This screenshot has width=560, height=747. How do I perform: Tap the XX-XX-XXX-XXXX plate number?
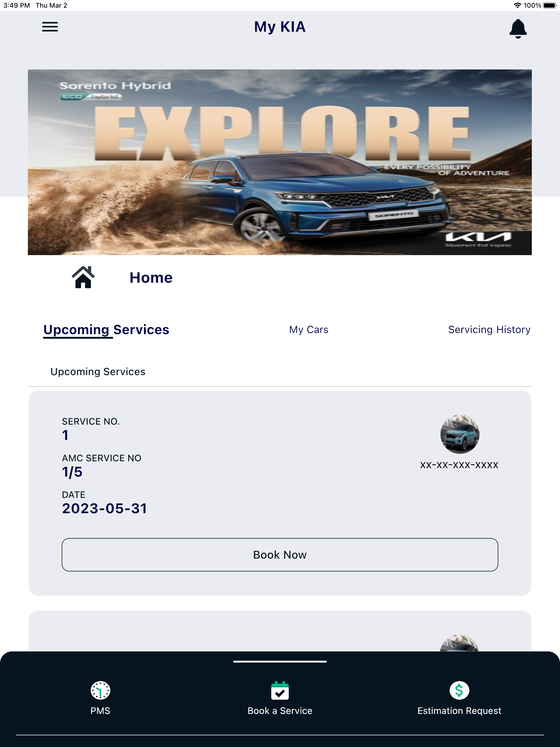tap(459, 465)
